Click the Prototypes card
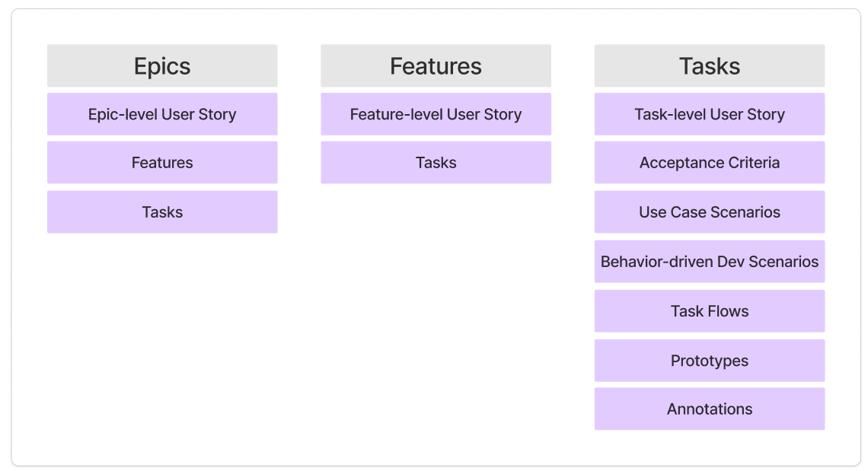Screen dimensions: 868x471 pos(709,361)
